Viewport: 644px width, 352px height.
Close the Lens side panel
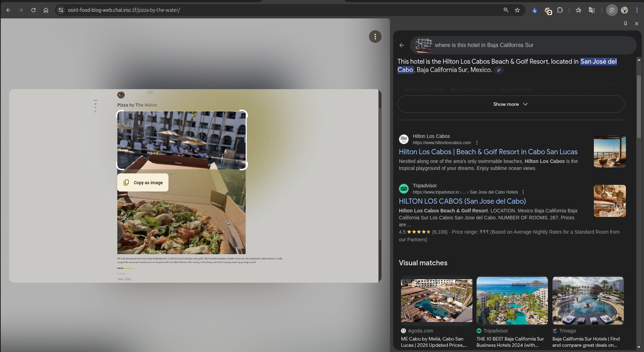(x=637, y=23)
